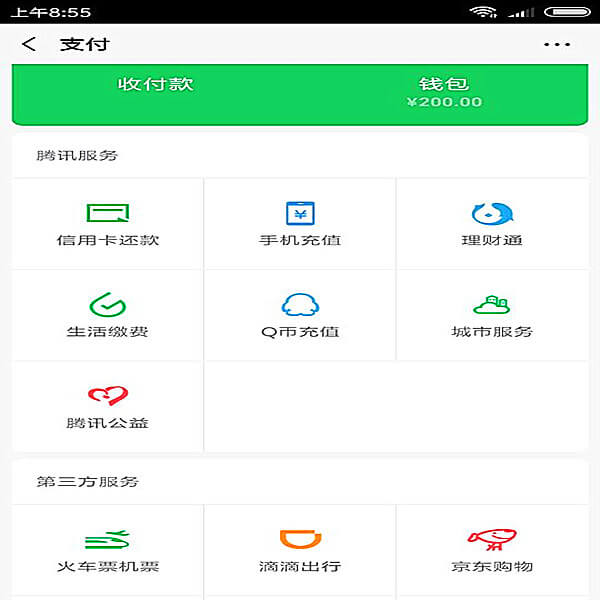Tap the ¥200.00 wallet balance
This screenshot has height=600, width=600.
coord(444,102)
